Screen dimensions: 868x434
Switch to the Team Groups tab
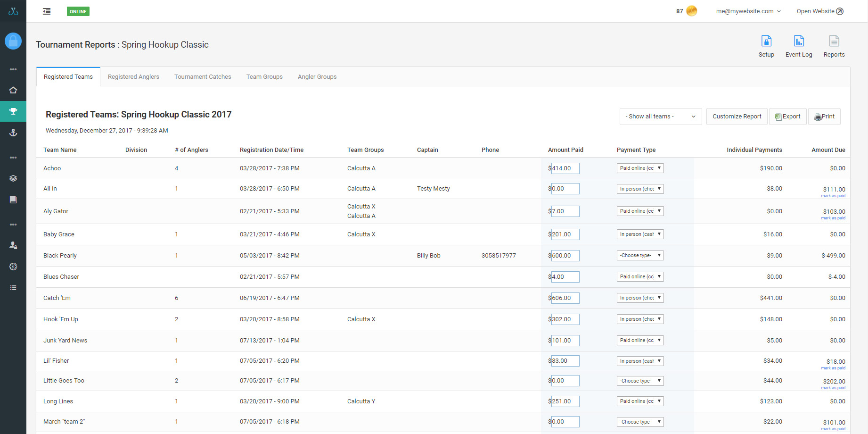pyautogui.click(x=264, y=77)
